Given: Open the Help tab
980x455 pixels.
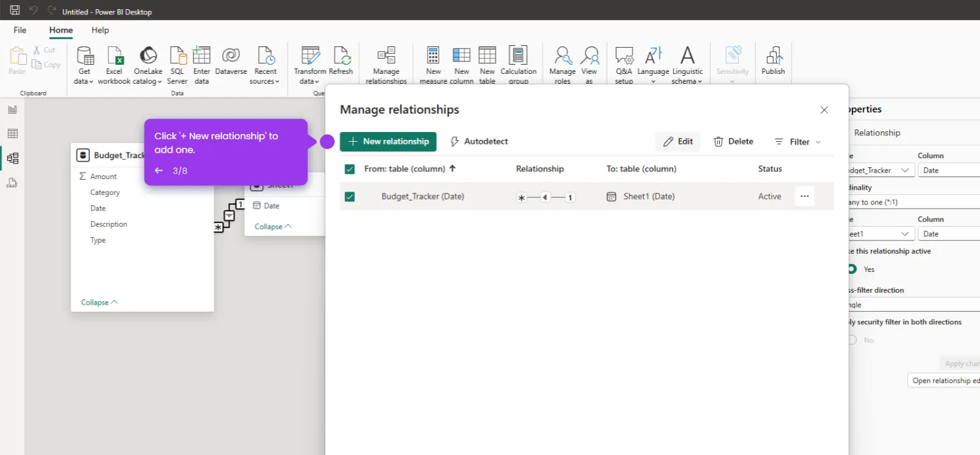Looking at the screenshot, I should point(100,30).
